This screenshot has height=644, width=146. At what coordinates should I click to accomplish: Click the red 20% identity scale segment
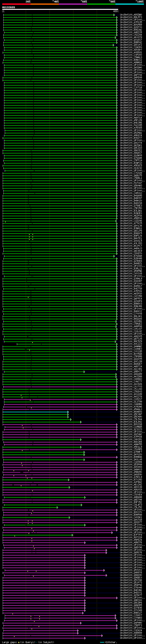click(16, 4)
